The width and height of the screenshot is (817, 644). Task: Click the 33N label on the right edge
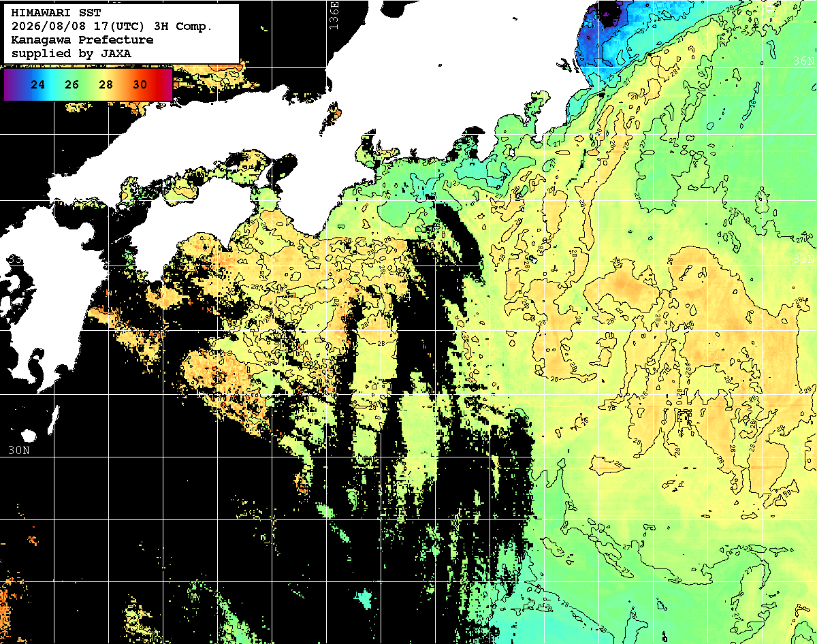pos(805,259)
